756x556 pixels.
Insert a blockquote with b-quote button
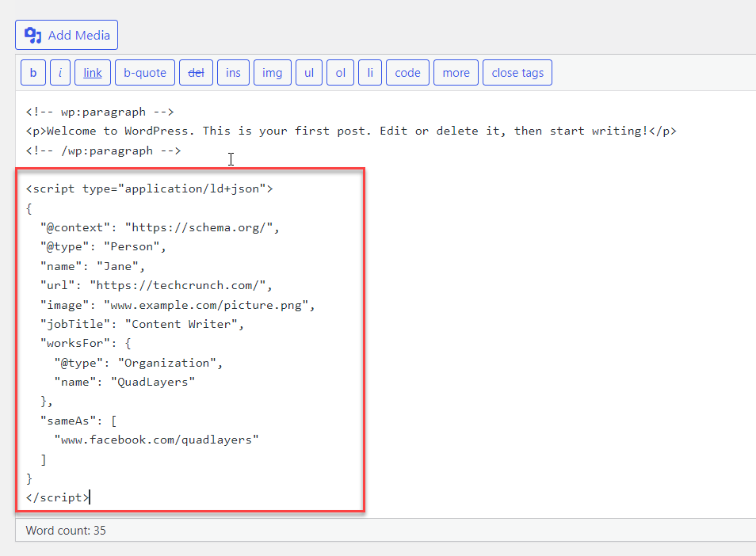click(145, 73)
